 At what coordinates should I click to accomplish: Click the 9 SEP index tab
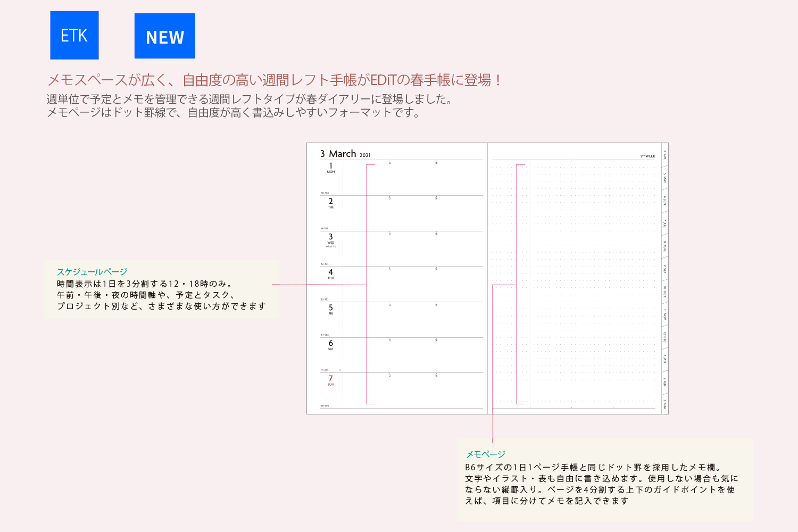pos(665,269)
